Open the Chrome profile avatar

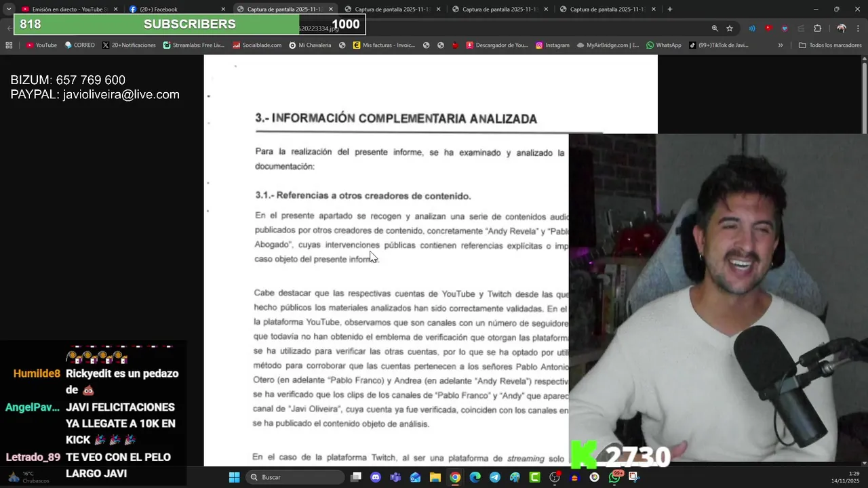click(x=842, y=28)
